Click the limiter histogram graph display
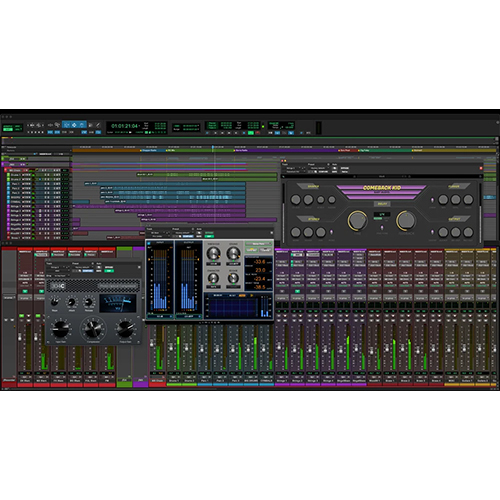The height and width of the screenshot is (500, 500). coord(233,308)
